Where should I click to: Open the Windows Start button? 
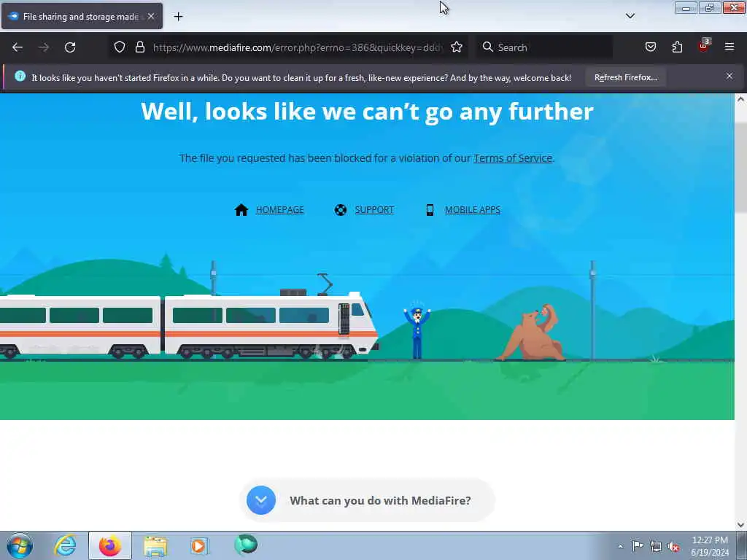pyautogui.click(x=20, y=545)
